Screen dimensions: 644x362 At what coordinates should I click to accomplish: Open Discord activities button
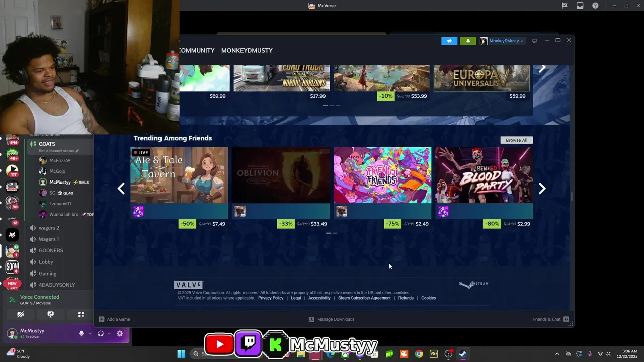coord(81,314)
